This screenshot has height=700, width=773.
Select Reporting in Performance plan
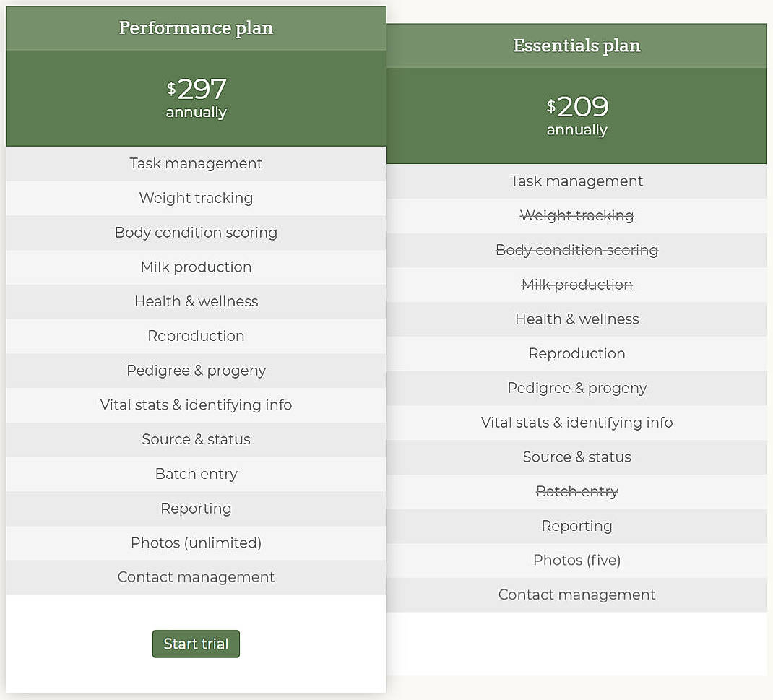point(196,508)
